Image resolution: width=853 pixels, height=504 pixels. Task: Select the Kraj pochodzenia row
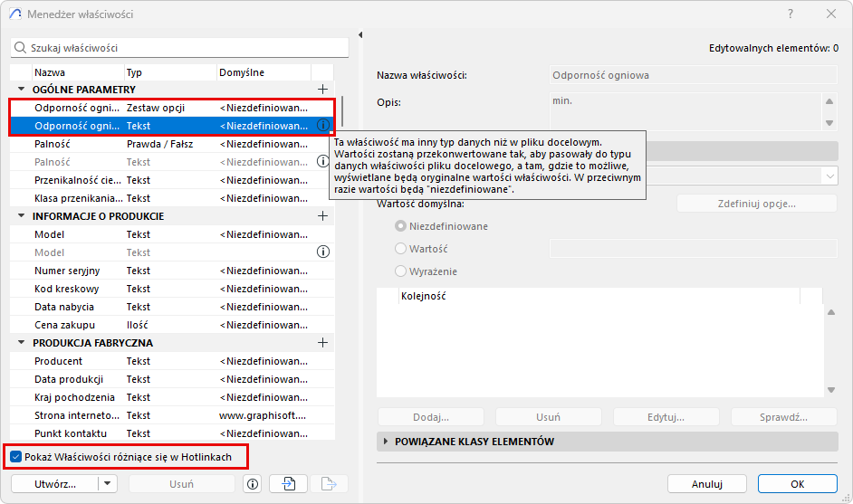(172, 397)
